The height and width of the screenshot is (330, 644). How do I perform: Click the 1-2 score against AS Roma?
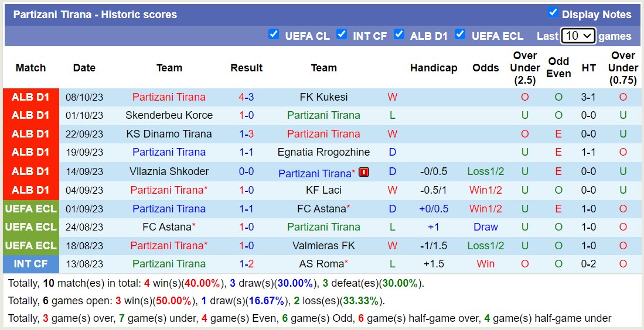pyautogui.click(x=246, y=264)
